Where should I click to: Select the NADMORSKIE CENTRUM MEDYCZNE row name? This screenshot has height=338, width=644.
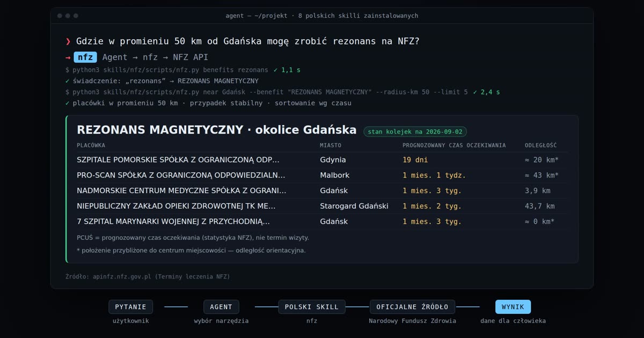[x=181, y=190]
